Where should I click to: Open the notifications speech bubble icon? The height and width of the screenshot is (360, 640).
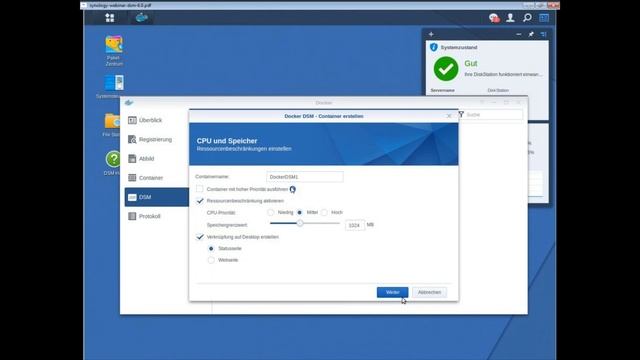coord(494,18)
